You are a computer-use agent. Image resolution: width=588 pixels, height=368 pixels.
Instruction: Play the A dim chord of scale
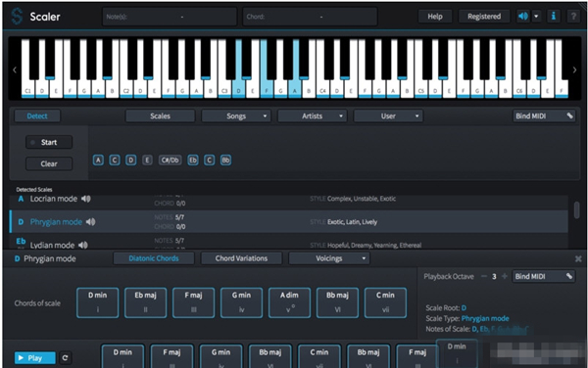(289, 302)
